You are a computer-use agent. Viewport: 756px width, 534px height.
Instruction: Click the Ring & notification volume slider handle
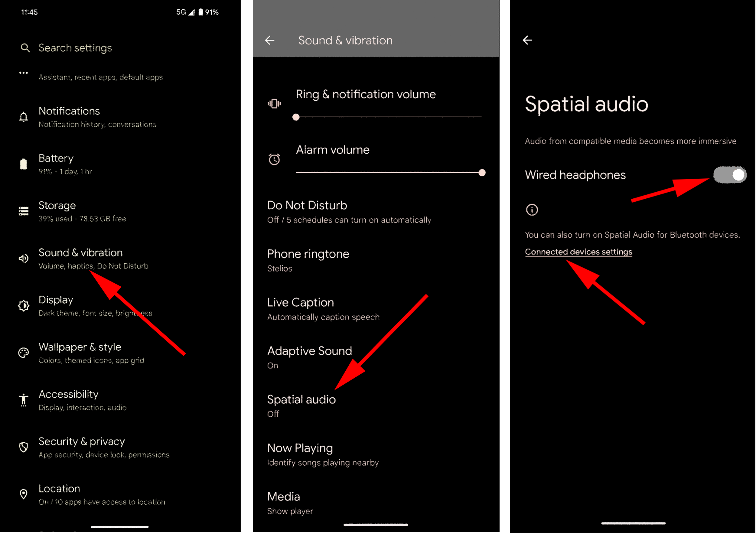pyautogui.click(x=296, y=117)
